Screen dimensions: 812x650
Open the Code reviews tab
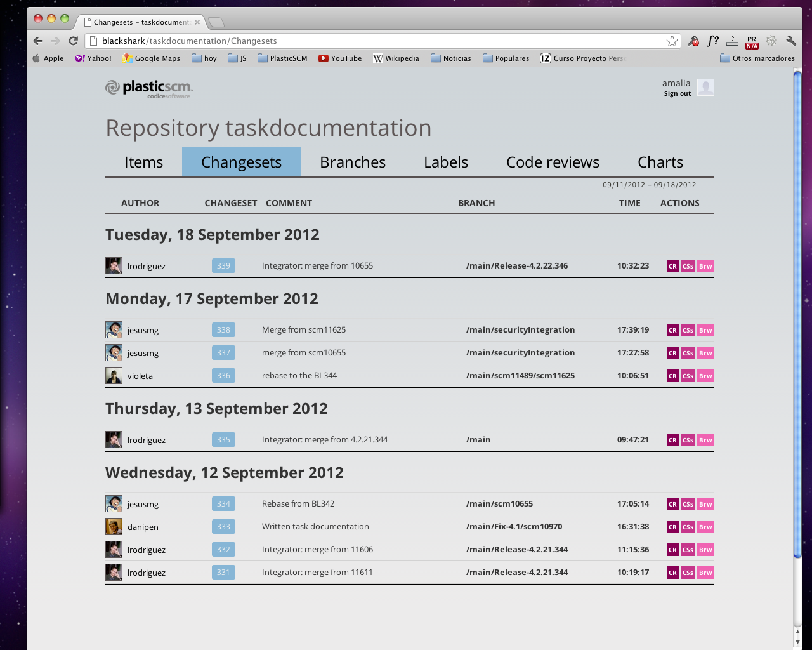553,162
